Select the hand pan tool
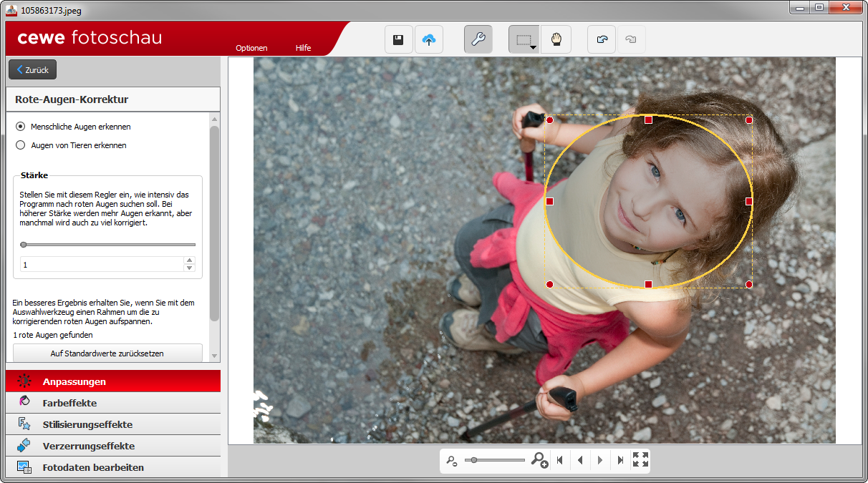Screen dimensions: 868x483 click(x=556, y=39)
